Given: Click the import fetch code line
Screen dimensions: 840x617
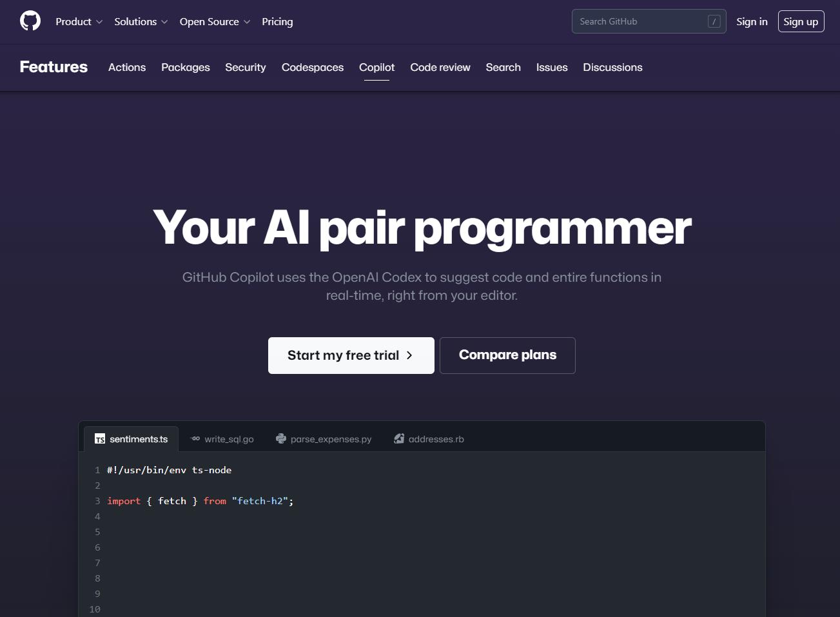Looking at the screenshot, I should point(200,501).
